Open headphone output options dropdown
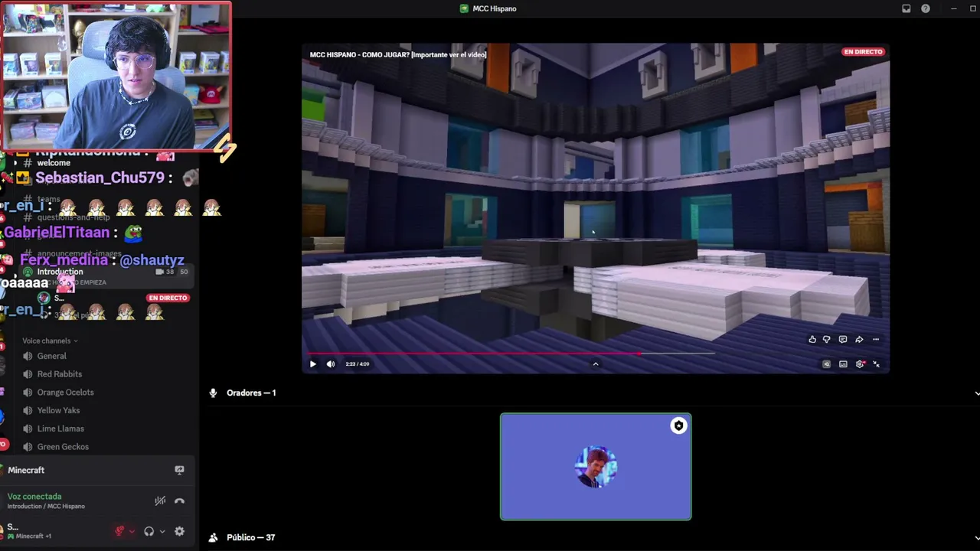Image resolution: width=980 pixels, height=551 pixels. coord(162,532)
